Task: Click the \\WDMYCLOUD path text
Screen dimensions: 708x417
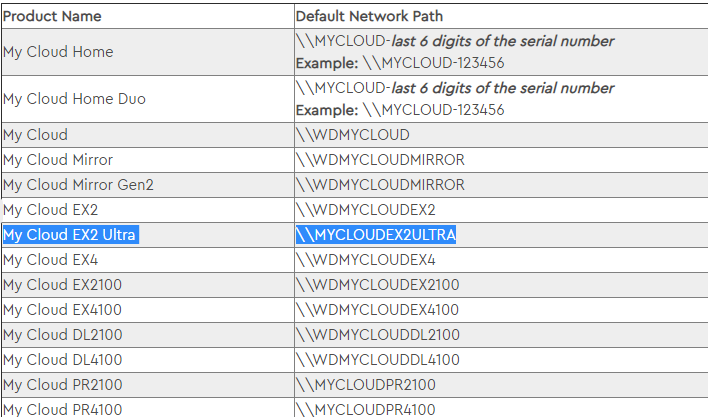Action: tap(353, 135)
